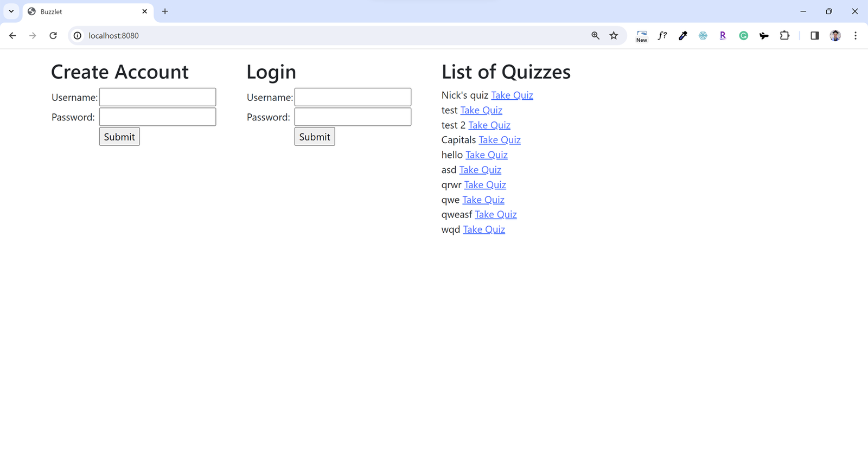
Task: Bookmark this page with the star icon
Action: pos(614,36)
